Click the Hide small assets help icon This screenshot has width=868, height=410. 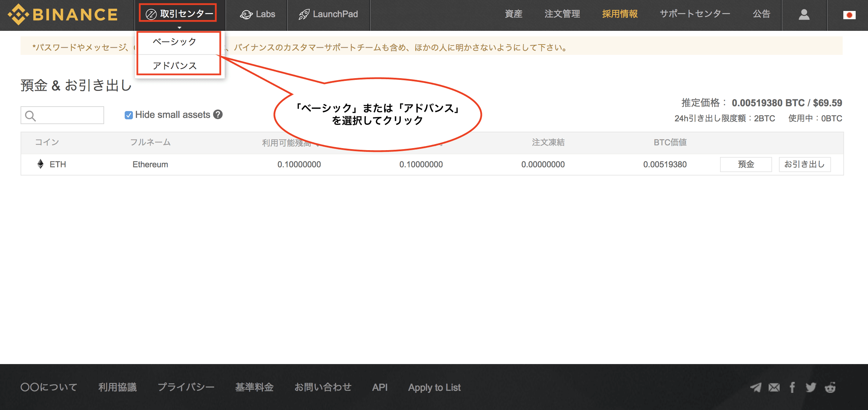[218, 114]
